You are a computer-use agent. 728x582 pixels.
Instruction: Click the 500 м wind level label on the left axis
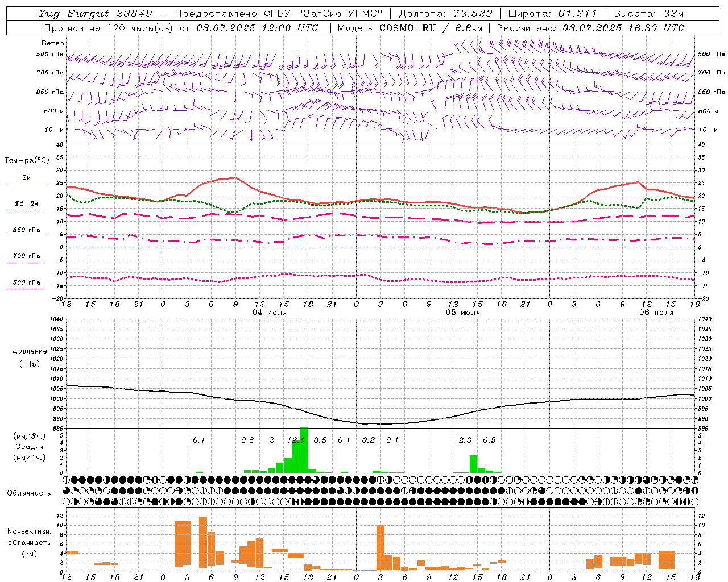[54, 111]
